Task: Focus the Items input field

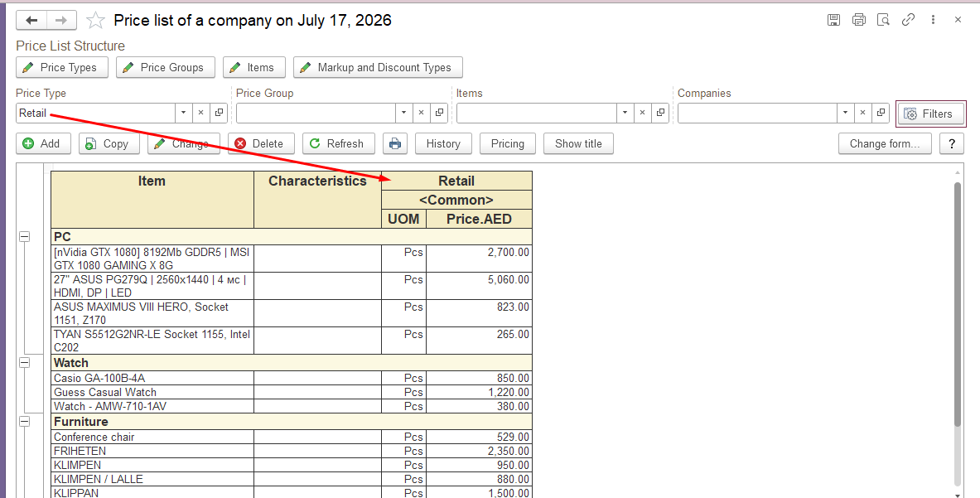Action: (x=536, y=113)
